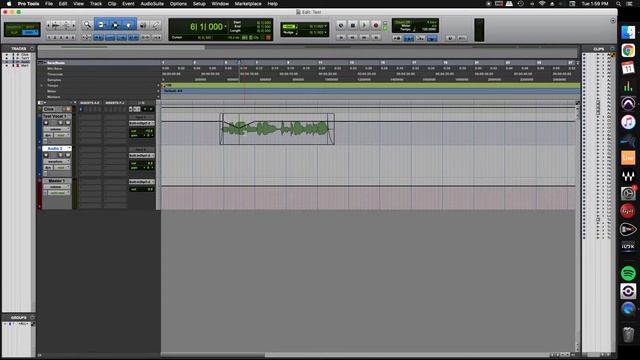The height and width of the screenshot is (360, 640).
Task: Select the Pencil tool
Action: (156, 25)
